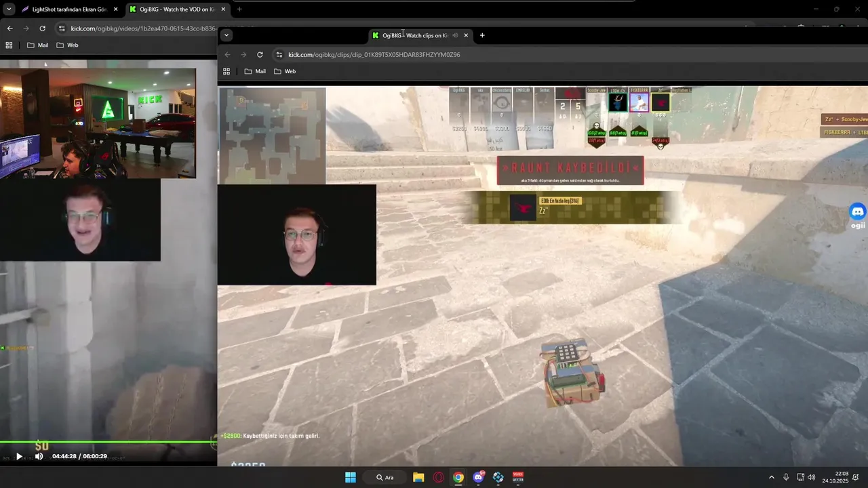
Task: Click the 04:44:28 / 06:00:29 time readout
Action: (x=79, y=456)
